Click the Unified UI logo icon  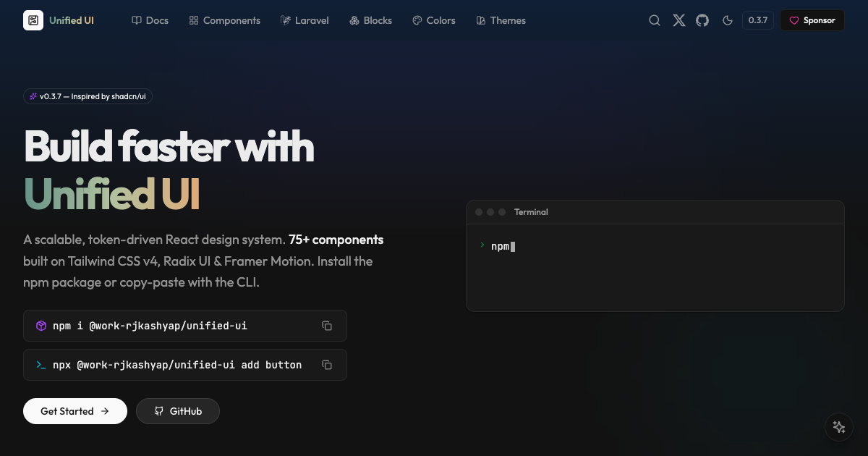(x=33, y=20)
